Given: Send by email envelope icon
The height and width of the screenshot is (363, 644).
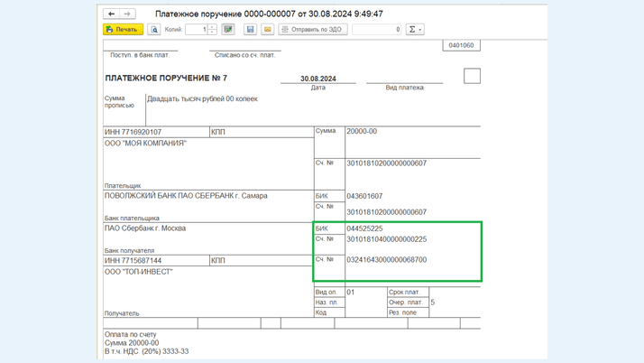Looking at the screenshot, I should pos(267,29).
